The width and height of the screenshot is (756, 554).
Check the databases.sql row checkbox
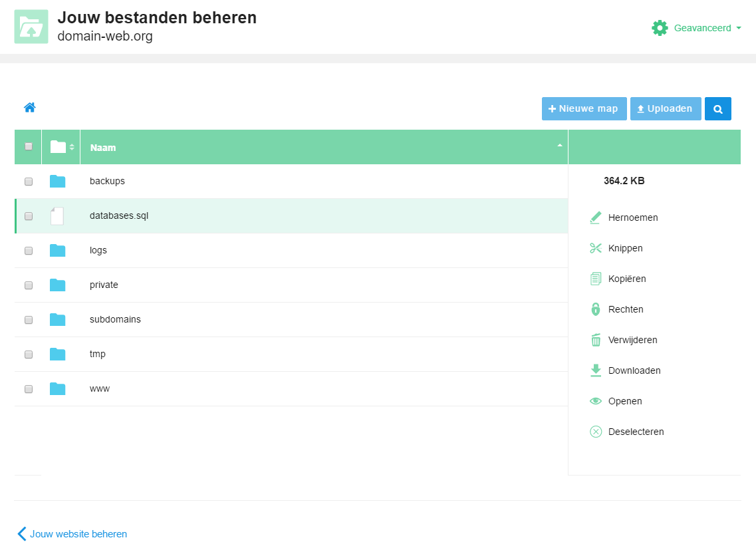(x=29, y=217)
